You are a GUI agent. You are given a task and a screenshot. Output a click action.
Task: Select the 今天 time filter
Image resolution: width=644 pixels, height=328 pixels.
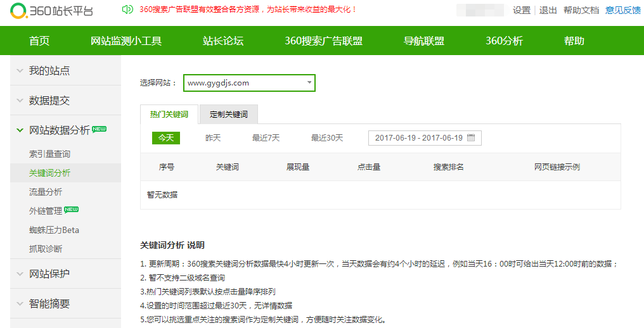pos(166,138)
